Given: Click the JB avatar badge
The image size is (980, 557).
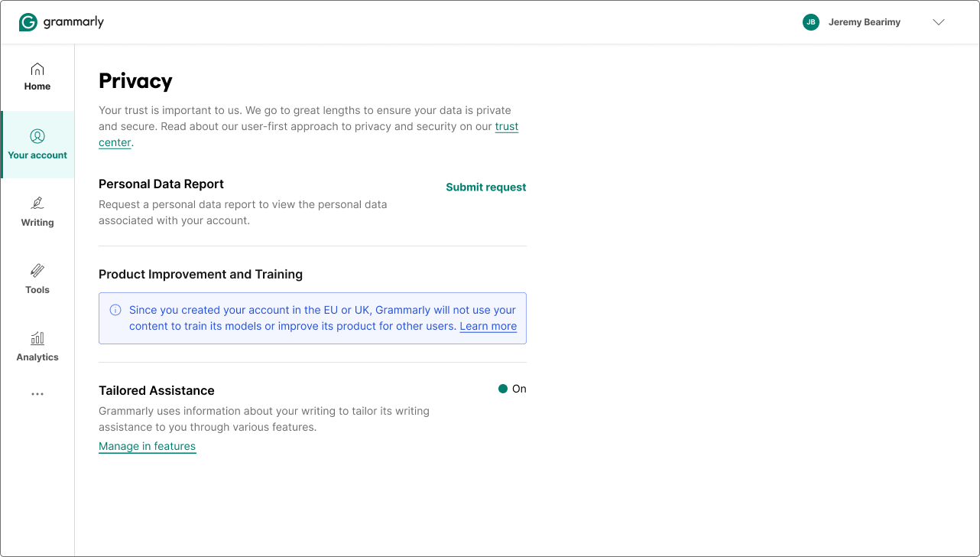Looking at the screenshot, I should 810,22.
